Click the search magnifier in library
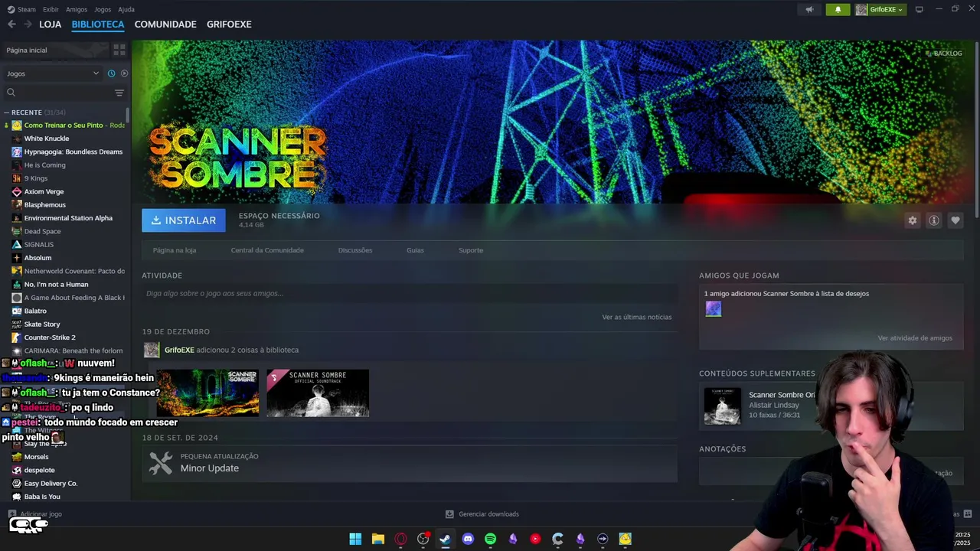Viewport: 980px width, 551px height. pos(11,93)
